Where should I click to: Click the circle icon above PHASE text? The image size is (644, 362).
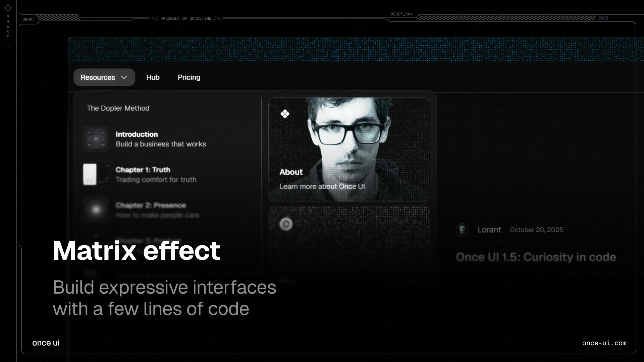click(x=8, y=8)
